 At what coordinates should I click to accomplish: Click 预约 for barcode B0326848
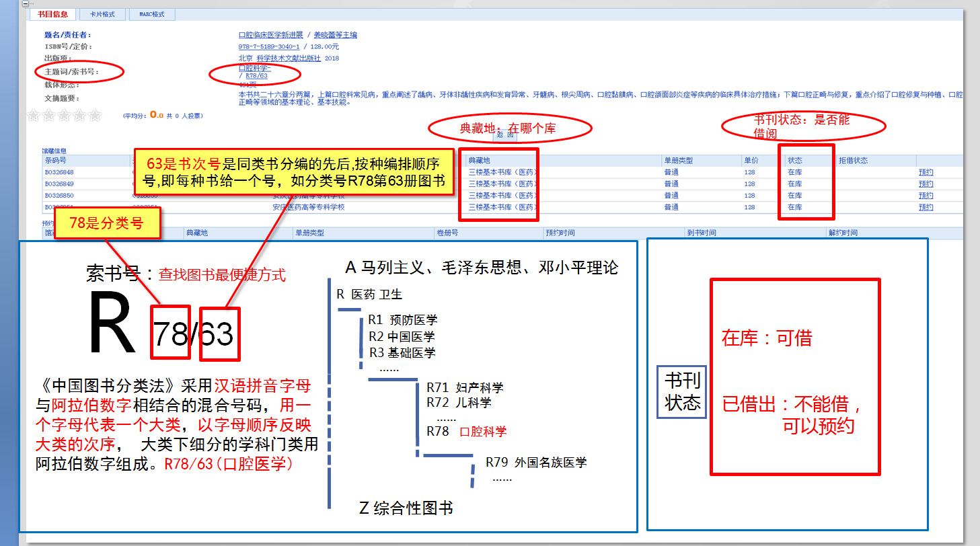tap(926, 172)
